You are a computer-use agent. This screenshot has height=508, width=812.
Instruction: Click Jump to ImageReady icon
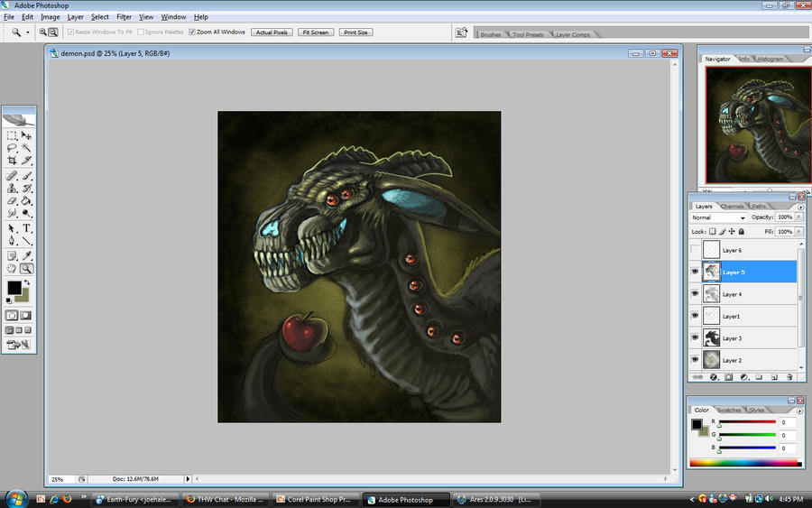(x=19, y=345)
